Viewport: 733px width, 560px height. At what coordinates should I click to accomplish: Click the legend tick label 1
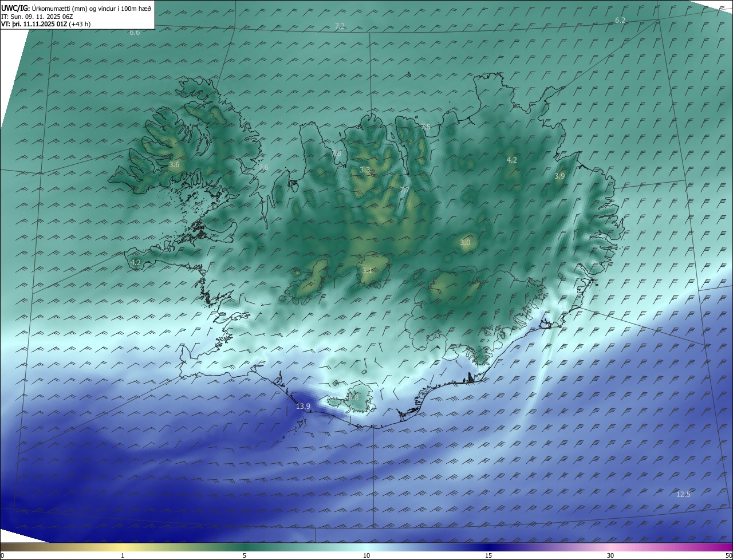[123, 555]
